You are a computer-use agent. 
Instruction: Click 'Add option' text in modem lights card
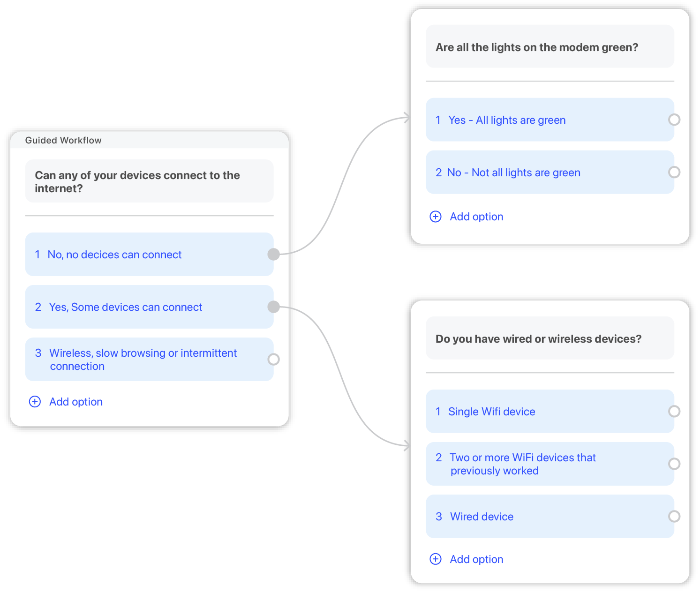coord(476,217)
